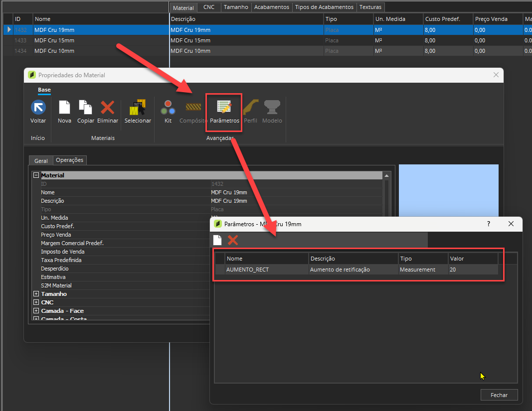
Task: Delete parameter with red X icon
Action: [x=233, y=240]
